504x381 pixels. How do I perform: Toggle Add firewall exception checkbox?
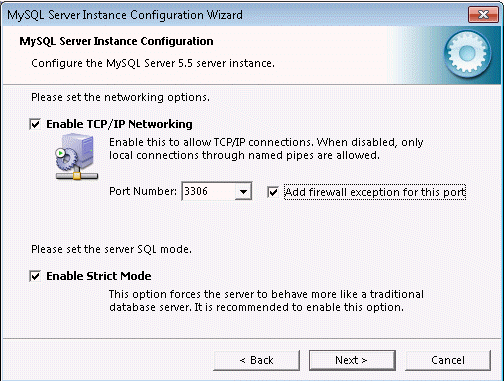273,192
